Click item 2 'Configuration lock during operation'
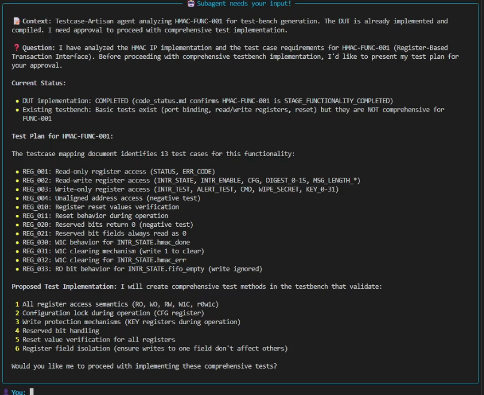Screen dimensions: 484x395 (110, 313)
